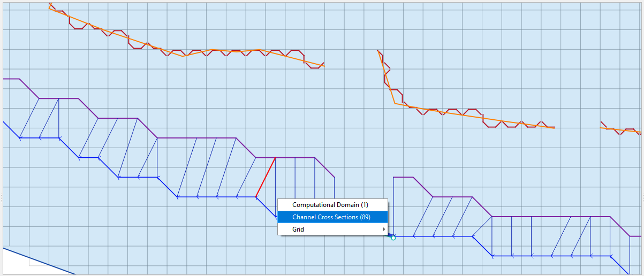Click the dark red zigzag start at top-left

[x=52, y=7]
